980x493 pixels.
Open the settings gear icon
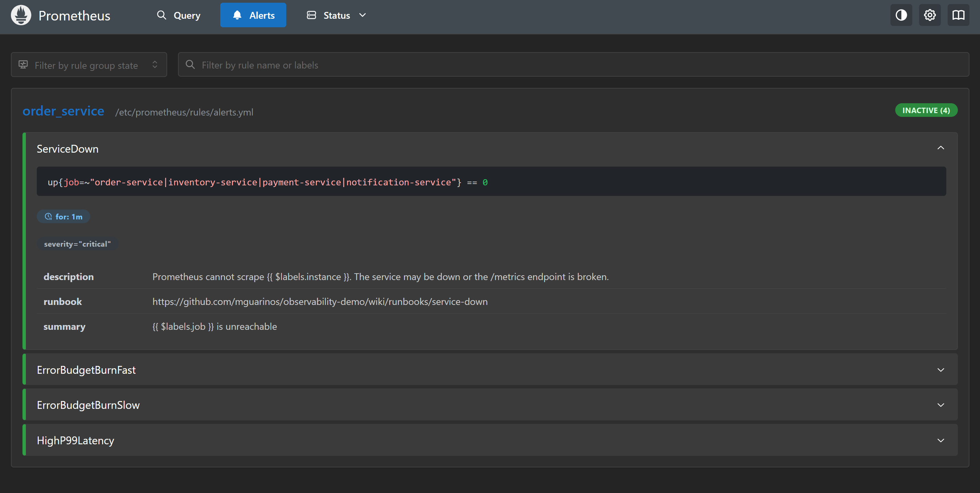click(x=930, y=15)
